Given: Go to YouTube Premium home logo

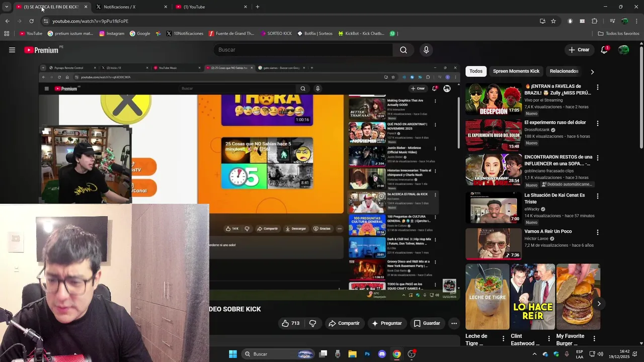Looking at the screenshot, I should (41, 50).
